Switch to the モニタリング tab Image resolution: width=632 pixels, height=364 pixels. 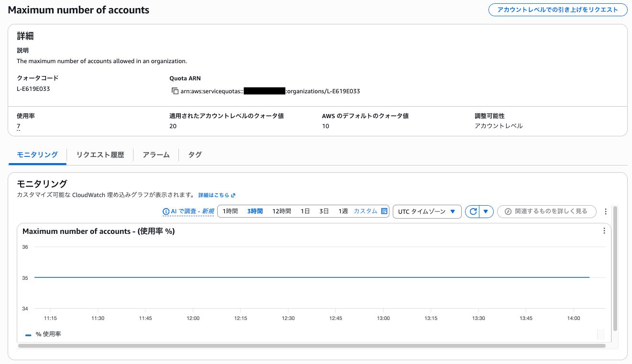[x=37, y=154]
